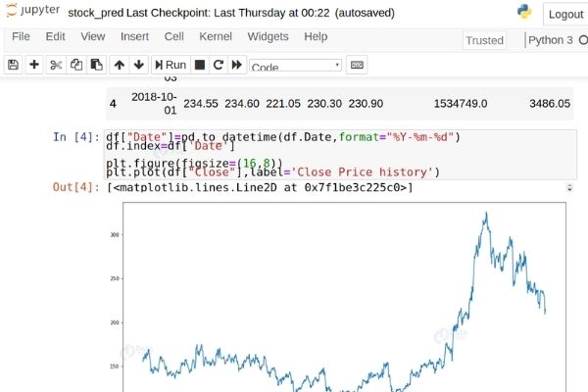Open the Widgets menu
This screenshot has width=588, height=392.
tap(268, 36)
